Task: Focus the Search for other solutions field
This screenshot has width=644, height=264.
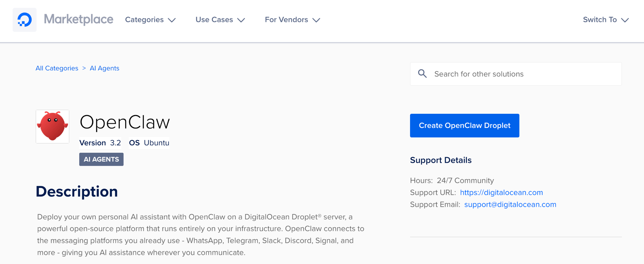Action: pos(516,74)
